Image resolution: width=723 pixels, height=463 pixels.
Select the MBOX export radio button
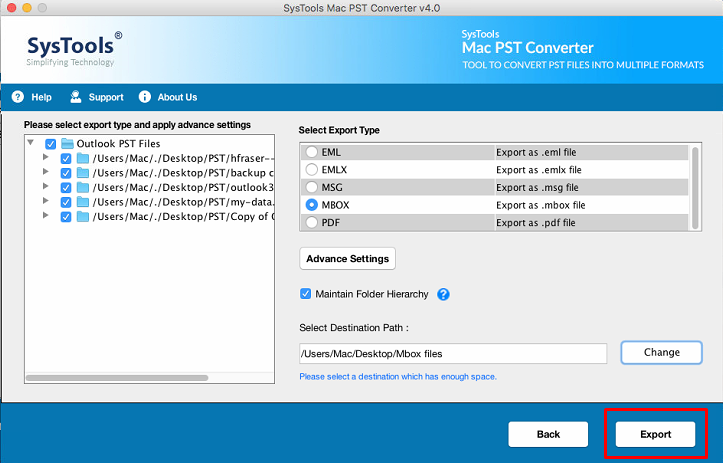[x=312, y=204]
